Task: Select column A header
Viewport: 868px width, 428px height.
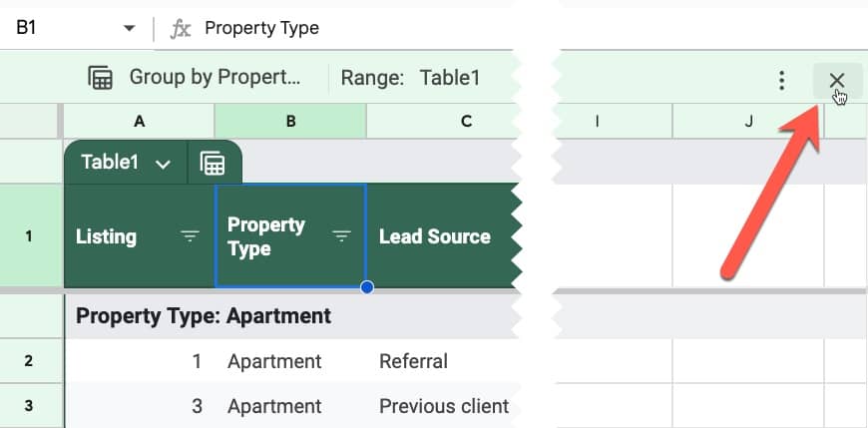Action: [x=140, y=122]
